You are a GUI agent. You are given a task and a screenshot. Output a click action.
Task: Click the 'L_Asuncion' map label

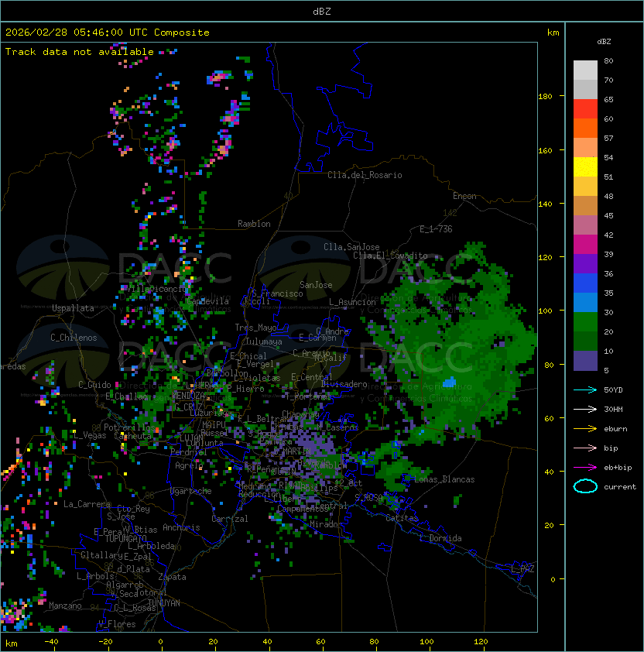352,302
